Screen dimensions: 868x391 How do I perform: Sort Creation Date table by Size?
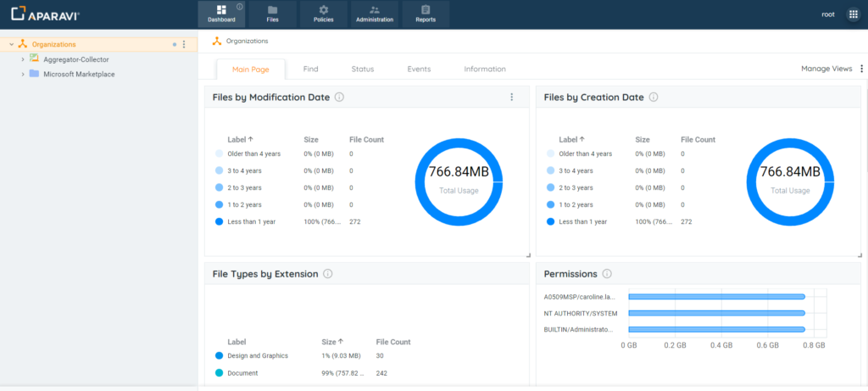[x=643, y=140]
